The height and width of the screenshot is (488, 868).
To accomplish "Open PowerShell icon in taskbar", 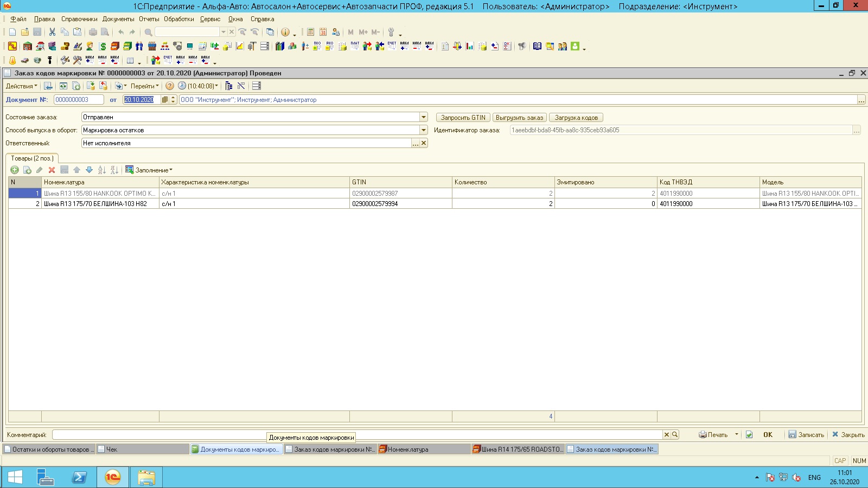I will coord(79,477).
